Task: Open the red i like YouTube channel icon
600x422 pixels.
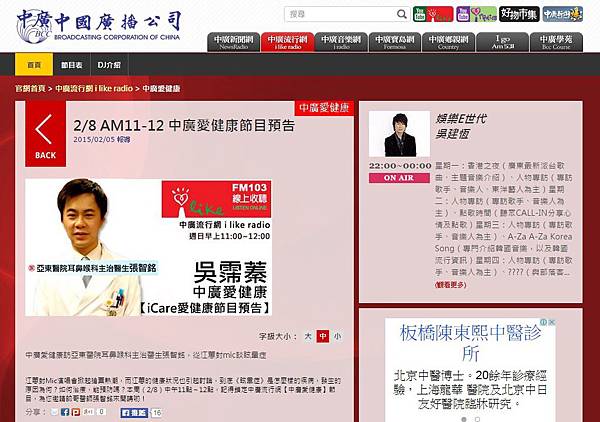Action: click(433, 14)
